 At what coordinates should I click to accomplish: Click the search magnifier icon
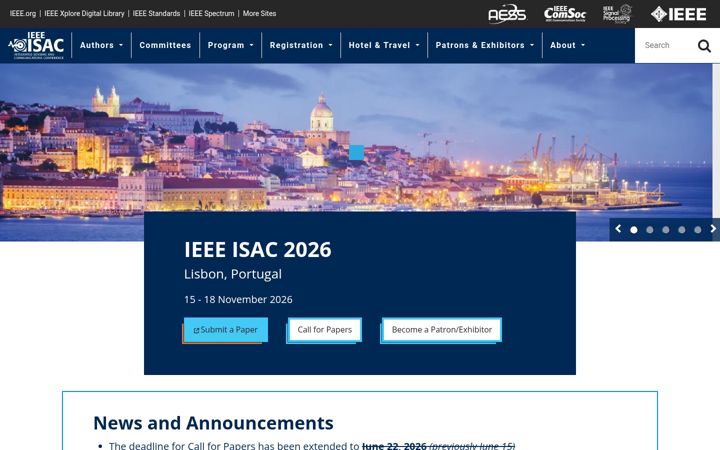[704, 45]
